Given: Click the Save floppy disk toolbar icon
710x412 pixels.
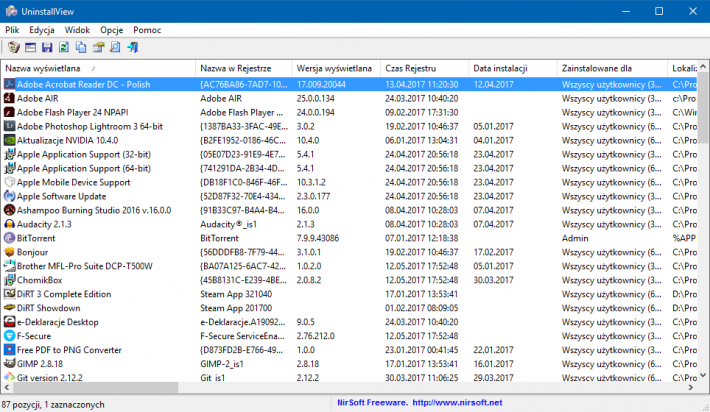Looking at the screenshot, I should pos(47,47).
